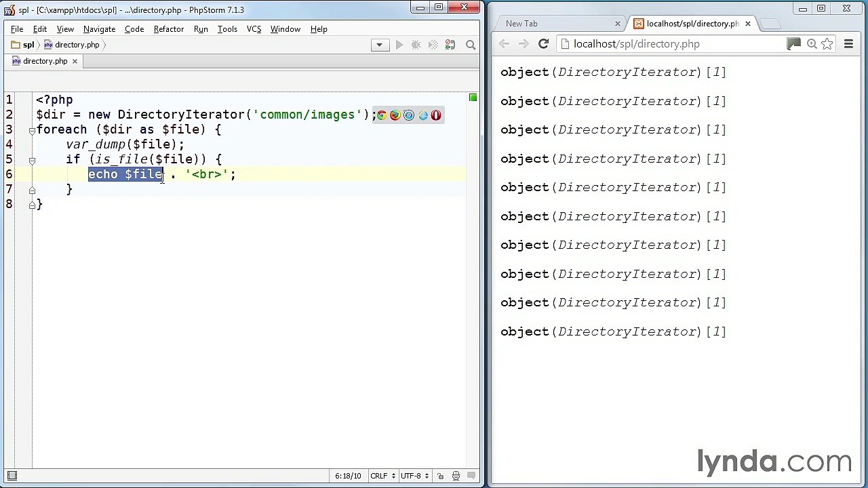Screen dimensions: 868x488
Task: Click the zoom magnifier icon in address bar
Action: [x=812, y=44]
